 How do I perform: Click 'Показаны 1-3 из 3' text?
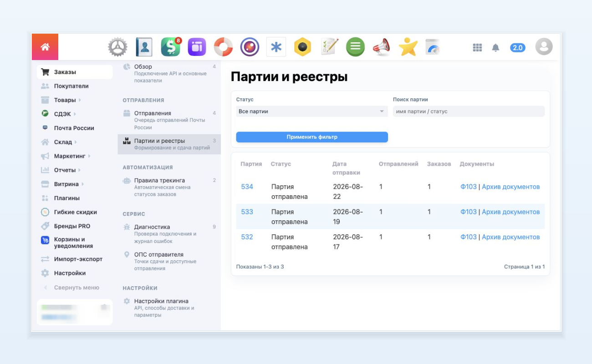point(260,267)
